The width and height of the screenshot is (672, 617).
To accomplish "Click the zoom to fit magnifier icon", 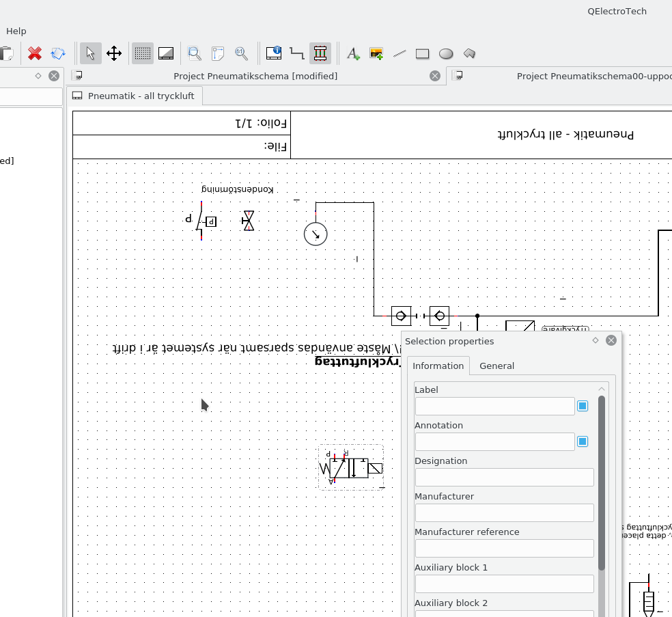I will (195, 53).
